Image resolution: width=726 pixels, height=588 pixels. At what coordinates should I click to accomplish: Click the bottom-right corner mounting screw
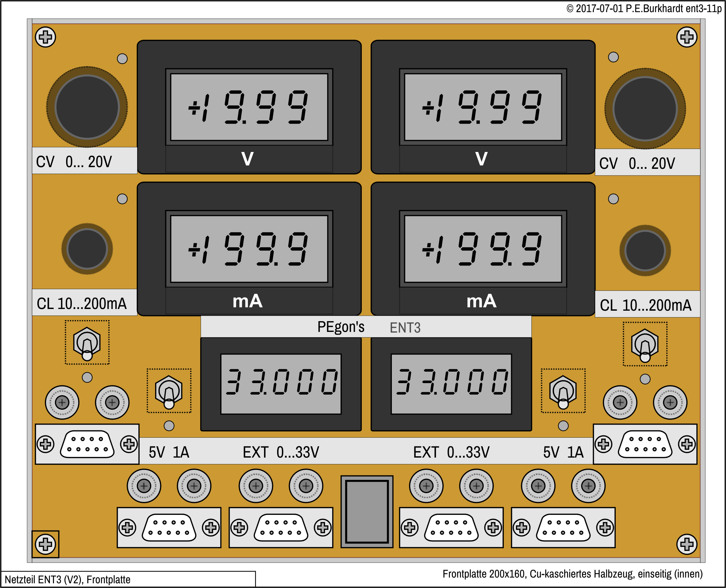coord(687,544)
